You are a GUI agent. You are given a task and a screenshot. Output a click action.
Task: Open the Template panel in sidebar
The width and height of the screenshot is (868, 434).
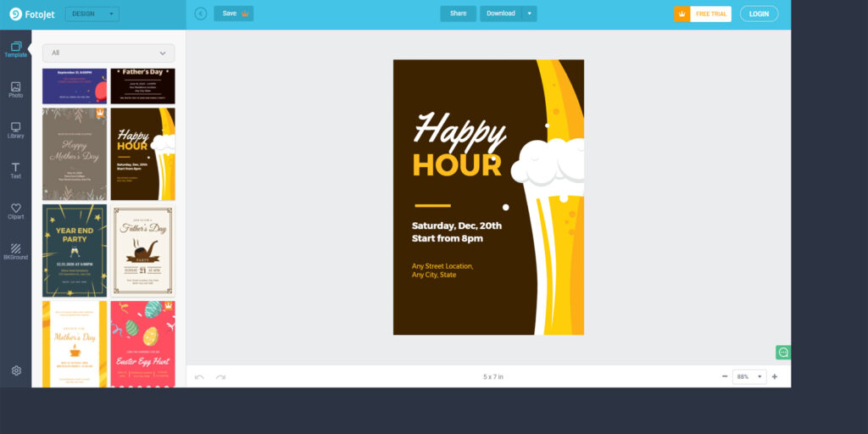[15, 49]
